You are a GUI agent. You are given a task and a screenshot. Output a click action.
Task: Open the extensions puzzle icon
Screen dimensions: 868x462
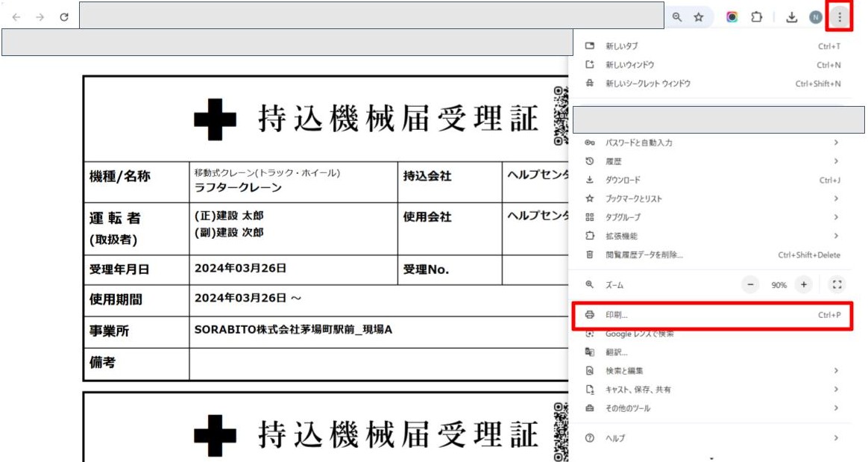[757, 16]
